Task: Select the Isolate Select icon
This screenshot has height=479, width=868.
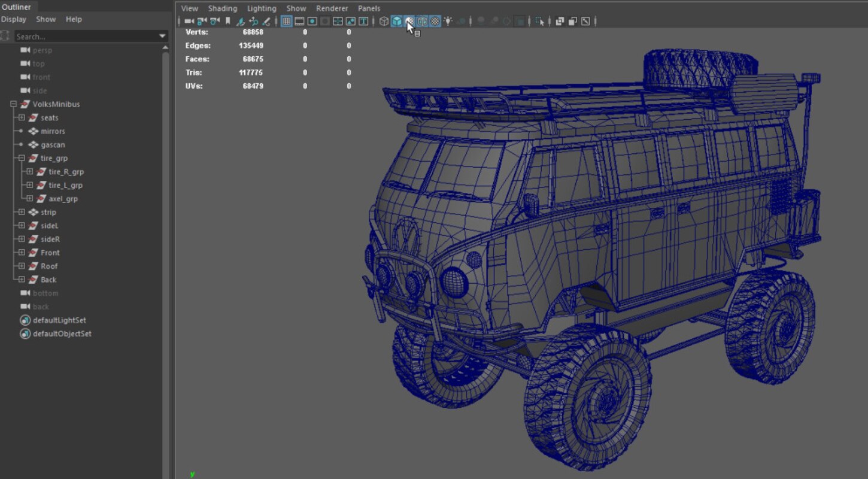Action: click(x=539, y=22)
